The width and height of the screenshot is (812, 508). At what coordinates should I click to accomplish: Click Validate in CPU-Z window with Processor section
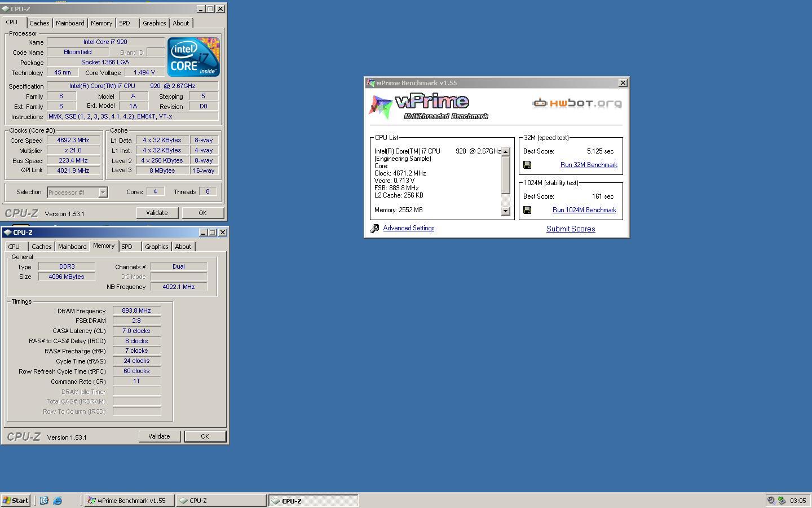(x=157, y=213)
